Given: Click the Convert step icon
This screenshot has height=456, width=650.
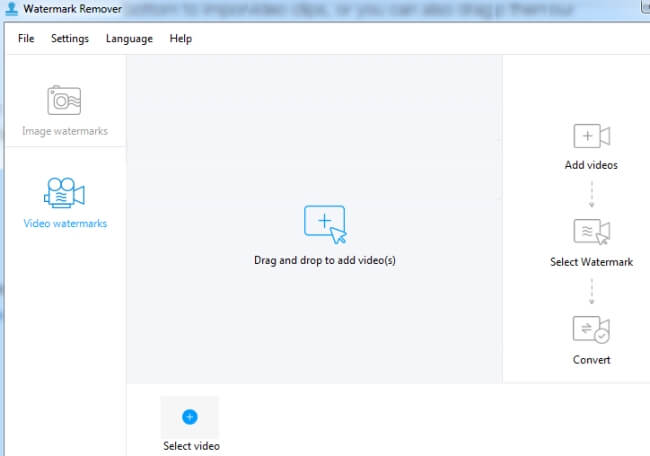Looking at the screenshot, I should tap(591, 330).
